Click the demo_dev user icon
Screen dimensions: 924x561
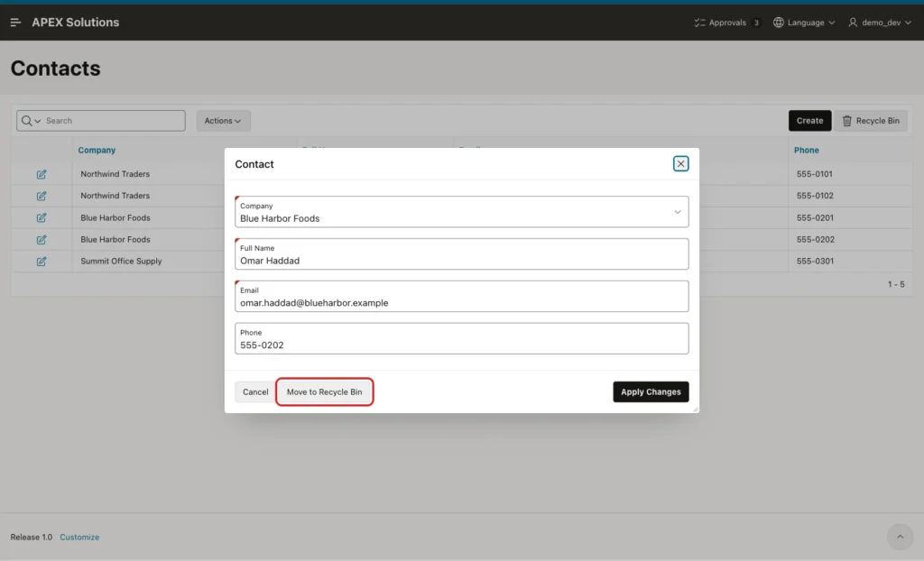pyautogui.click(x=853, y=23)
